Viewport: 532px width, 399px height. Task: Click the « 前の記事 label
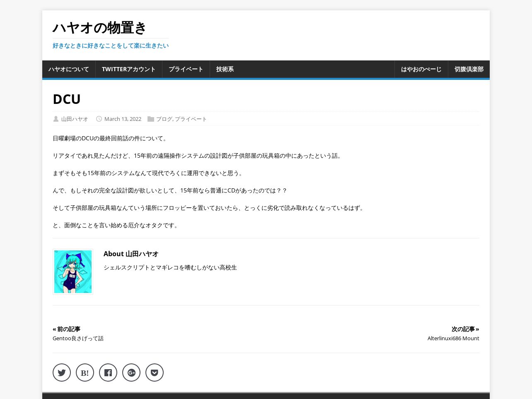[66, 329]
